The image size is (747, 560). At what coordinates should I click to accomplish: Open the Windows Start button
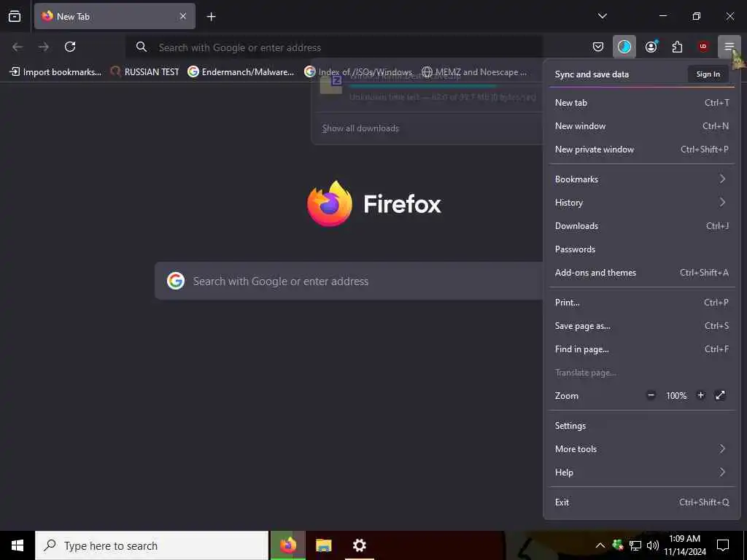pyautogui.click(x=18, y=545)
